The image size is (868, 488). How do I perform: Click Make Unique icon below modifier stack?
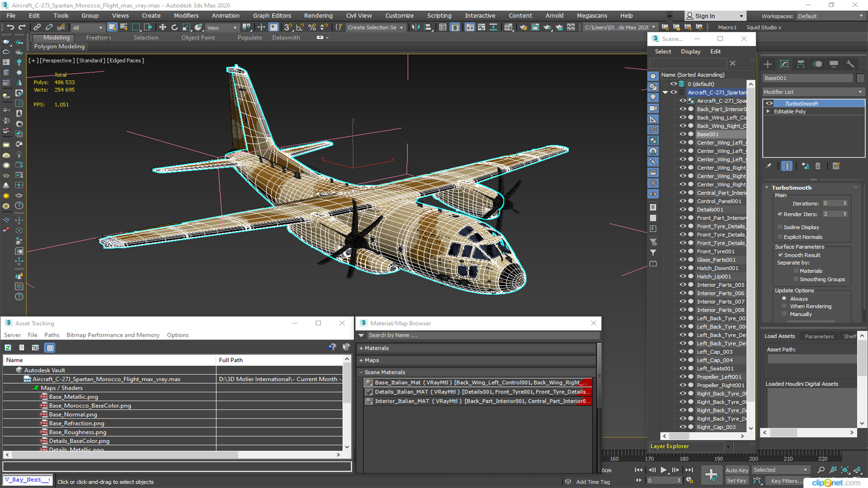click(x=805, y=166)
